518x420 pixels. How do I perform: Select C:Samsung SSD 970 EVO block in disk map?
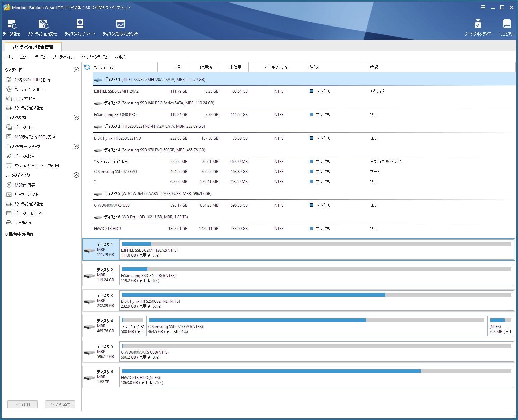(x=316, y=326)
